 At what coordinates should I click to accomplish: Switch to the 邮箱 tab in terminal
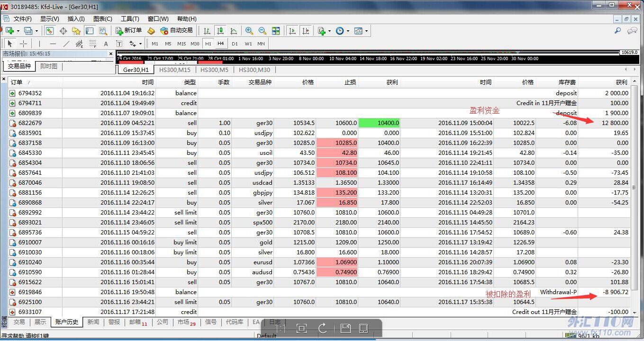coord(137,322)
